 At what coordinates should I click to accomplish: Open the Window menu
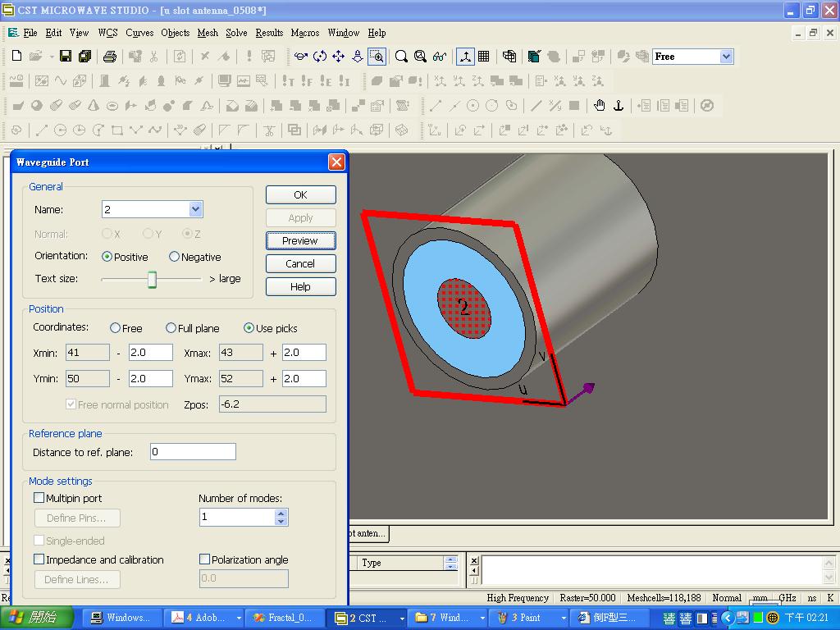344,33
